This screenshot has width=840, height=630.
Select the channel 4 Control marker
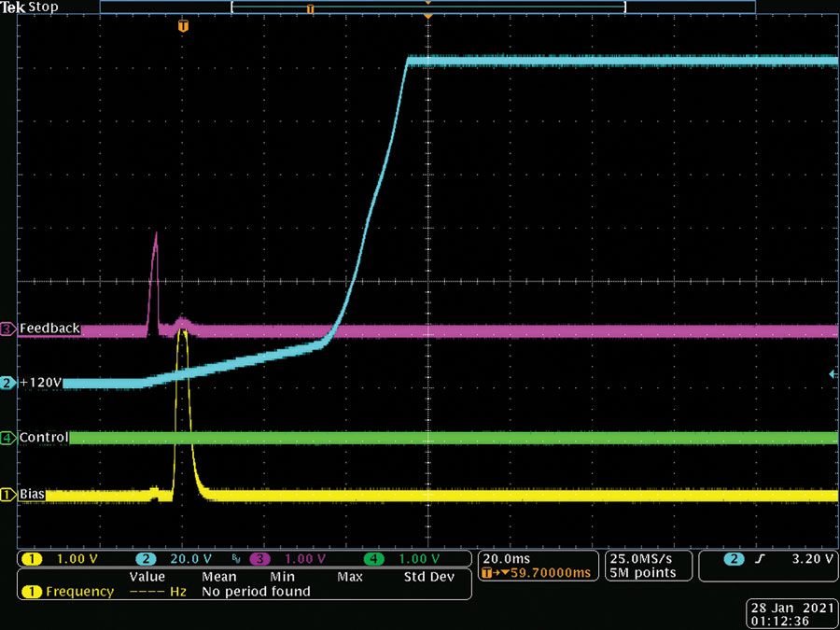pyautogui.click(x=8, y=437)
